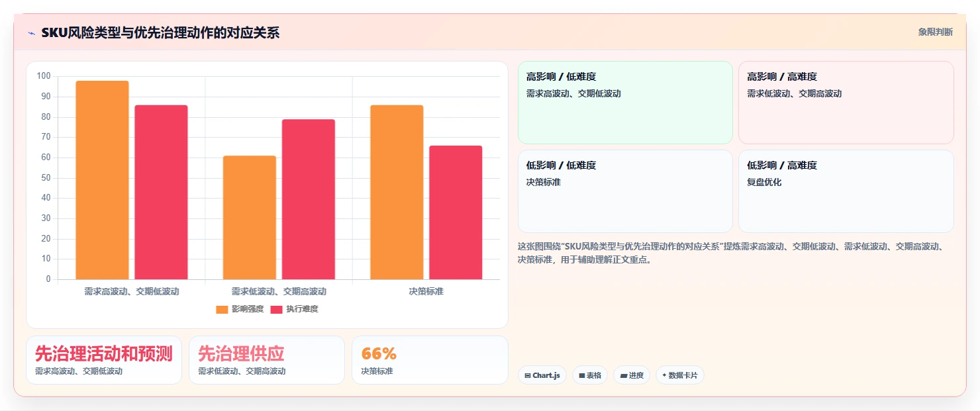Viewport: 980px width, 411px height.
Task: Click the orange bar for 需求低波动、交期高波动
Action: (250, 217)
